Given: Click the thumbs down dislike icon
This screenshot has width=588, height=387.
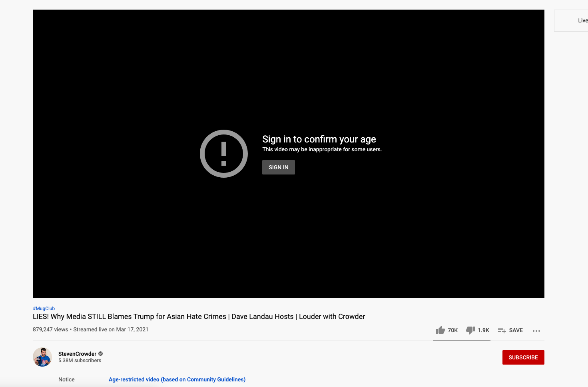Looking at the screenshot, I should coord(470,330).
